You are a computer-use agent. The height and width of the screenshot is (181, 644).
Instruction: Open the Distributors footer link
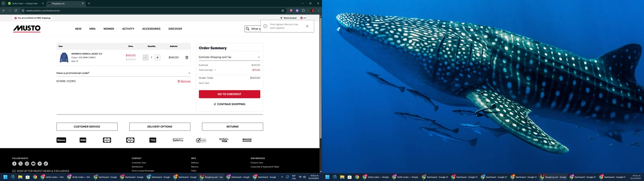[x=137, y=167]
